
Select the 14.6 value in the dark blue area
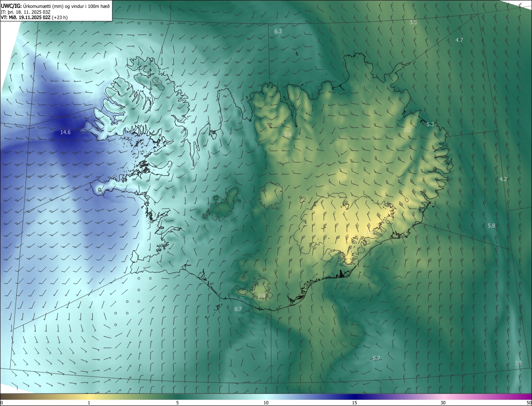tap(65, 132)
